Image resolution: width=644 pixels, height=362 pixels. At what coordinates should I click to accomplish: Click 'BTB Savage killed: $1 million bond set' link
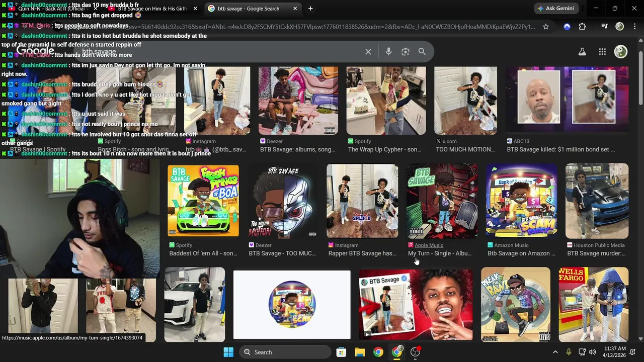pyautogui.click(x=561, y=149)
